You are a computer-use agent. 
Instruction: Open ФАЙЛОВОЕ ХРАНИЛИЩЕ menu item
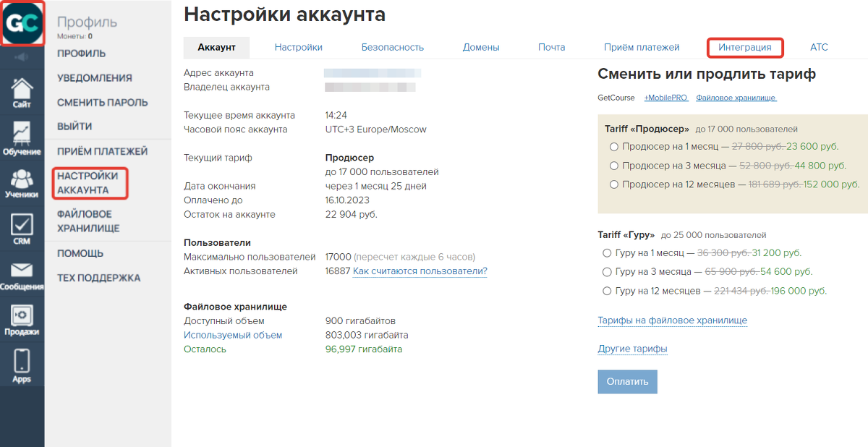[x=88, y=221]
